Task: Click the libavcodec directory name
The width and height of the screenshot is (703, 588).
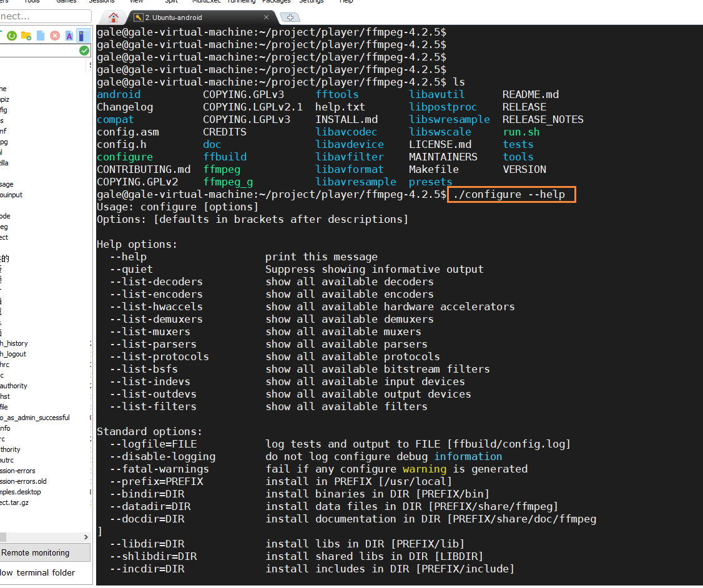Action: tap(346, 132)
